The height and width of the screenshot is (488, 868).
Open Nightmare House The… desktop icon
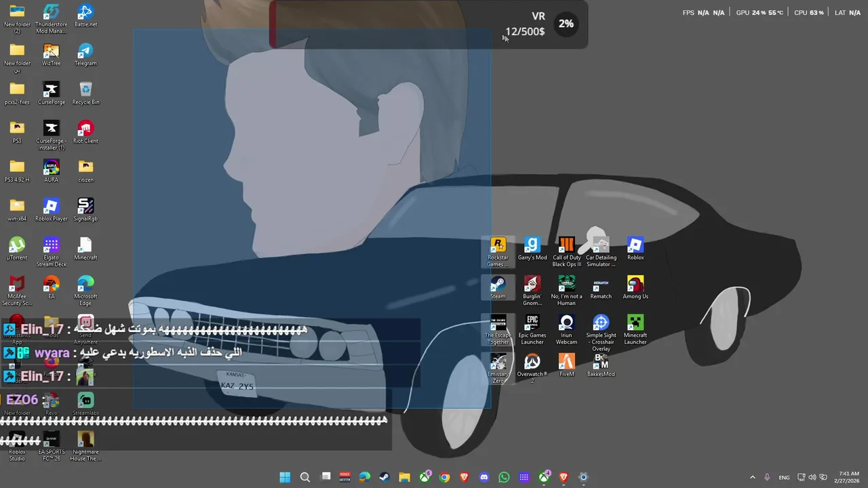pos(85,447)
